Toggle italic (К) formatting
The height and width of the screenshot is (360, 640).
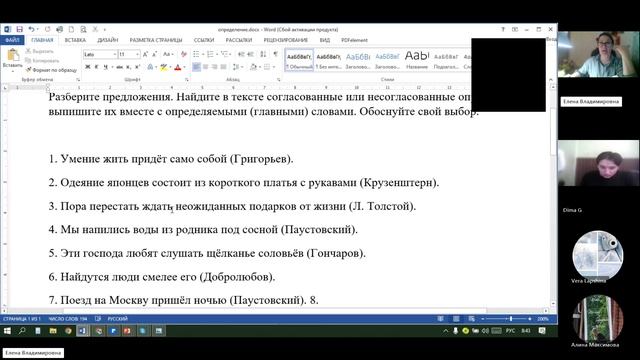[x=97, y=67]
